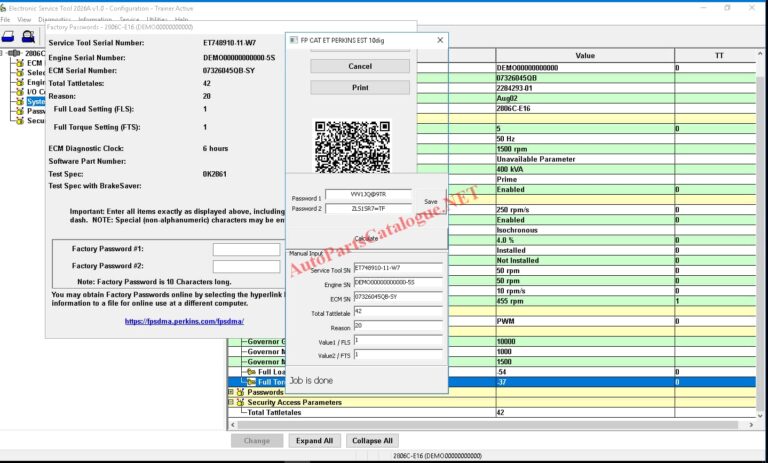
Task: Click the horizontal scrollbar right arrow
Action: pyautogui.click(x=751, y=425)
